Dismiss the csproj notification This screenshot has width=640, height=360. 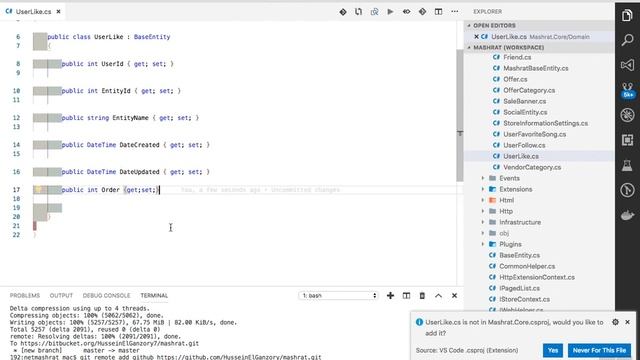click(x=627, y=322)
